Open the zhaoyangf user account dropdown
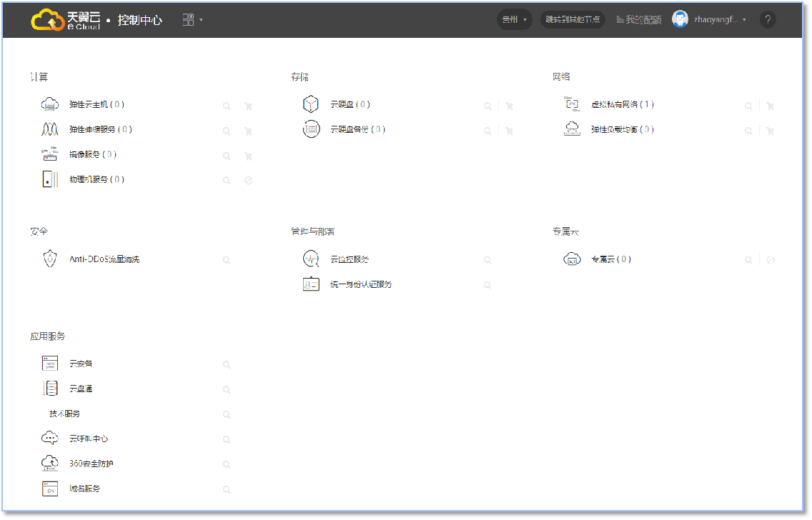This screenshot has width=812, height=520. click(719, 20)
